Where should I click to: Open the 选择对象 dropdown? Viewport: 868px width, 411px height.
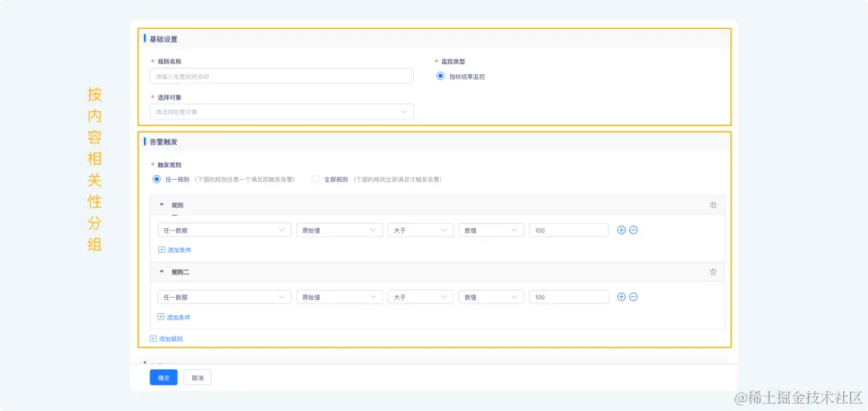281,112
